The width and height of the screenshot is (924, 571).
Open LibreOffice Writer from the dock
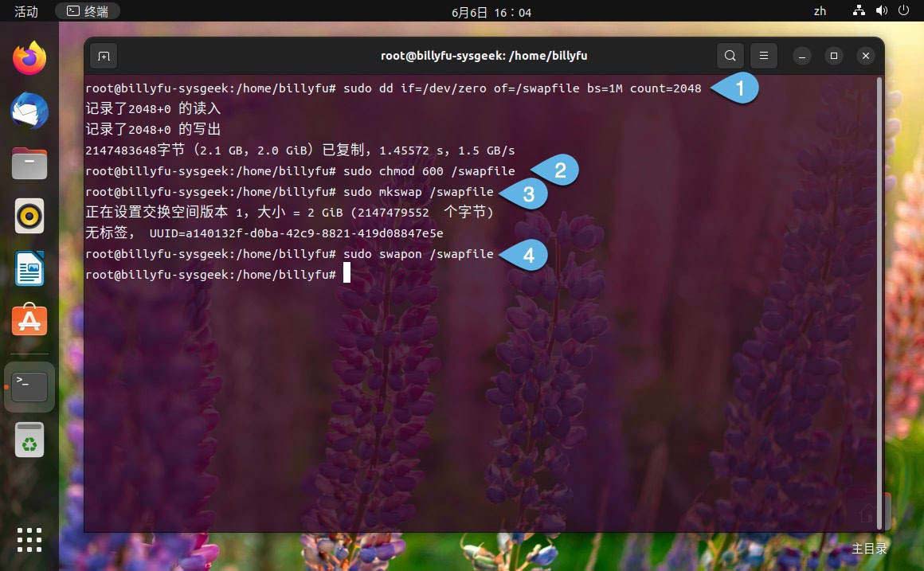[x=29, y=268]
